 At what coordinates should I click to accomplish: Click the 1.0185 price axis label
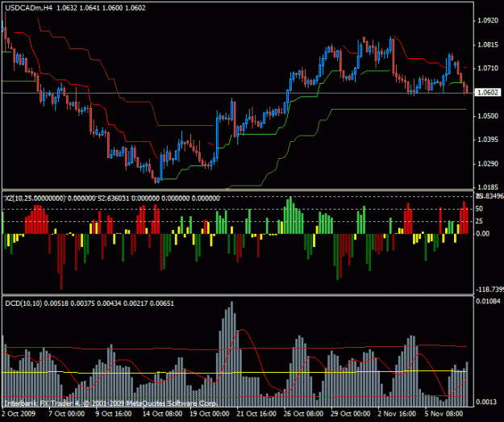pyautogui.click(x=488, y=187)
